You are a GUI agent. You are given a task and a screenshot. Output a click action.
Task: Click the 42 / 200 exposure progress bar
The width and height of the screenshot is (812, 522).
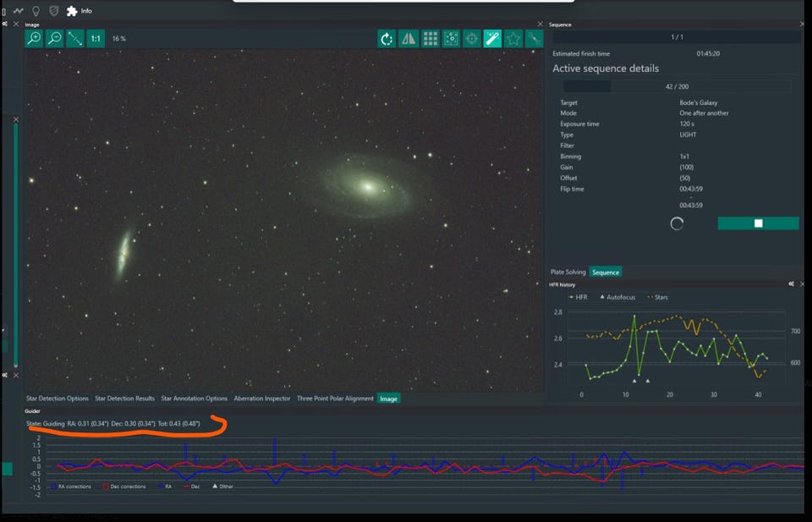[x=677, y=86]
